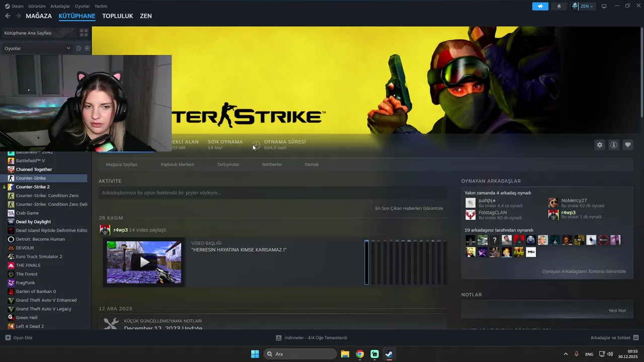Click the activity comment input field
This screenshot has height=362, width=644.
[x=273, y=193]
